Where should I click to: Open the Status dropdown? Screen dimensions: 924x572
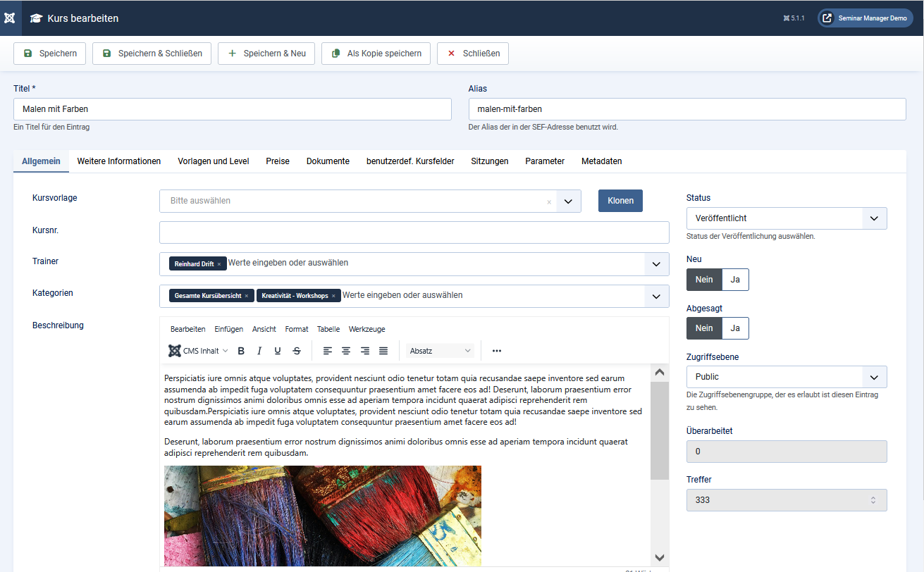tap(786, 218)
